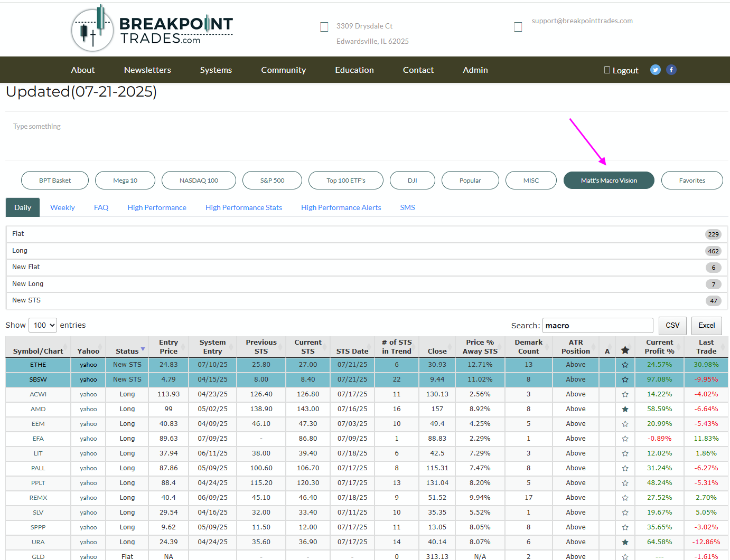Open the Facebook icon in navbar

coord(671,70)
